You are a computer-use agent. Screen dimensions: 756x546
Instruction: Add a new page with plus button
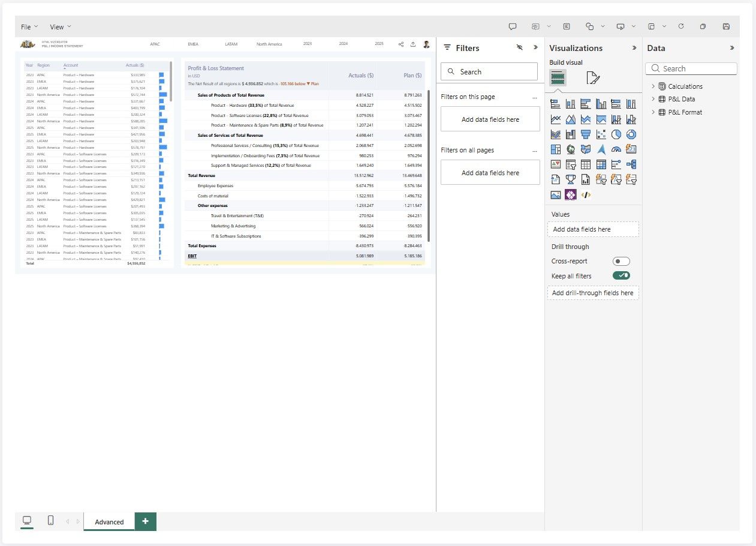(x=146, y=521)
